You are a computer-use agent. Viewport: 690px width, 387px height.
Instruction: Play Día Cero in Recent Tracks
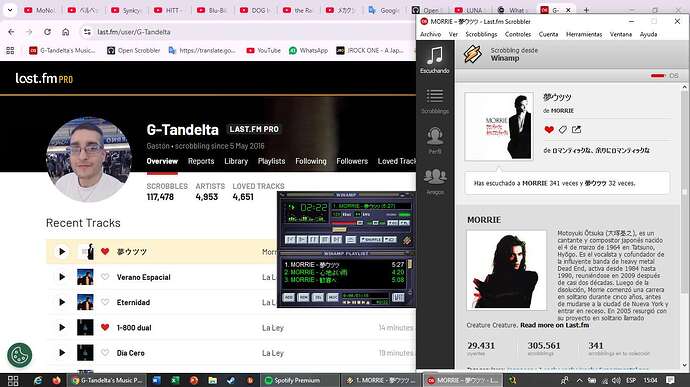pyautogui.click(x=62, y=353)
